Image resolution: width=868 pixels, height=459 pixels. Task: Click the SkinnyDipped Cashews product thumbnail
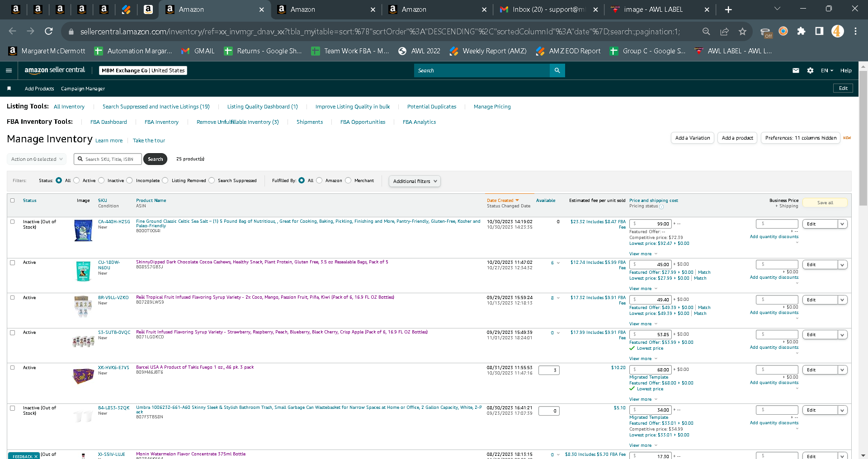coord(83,272)
